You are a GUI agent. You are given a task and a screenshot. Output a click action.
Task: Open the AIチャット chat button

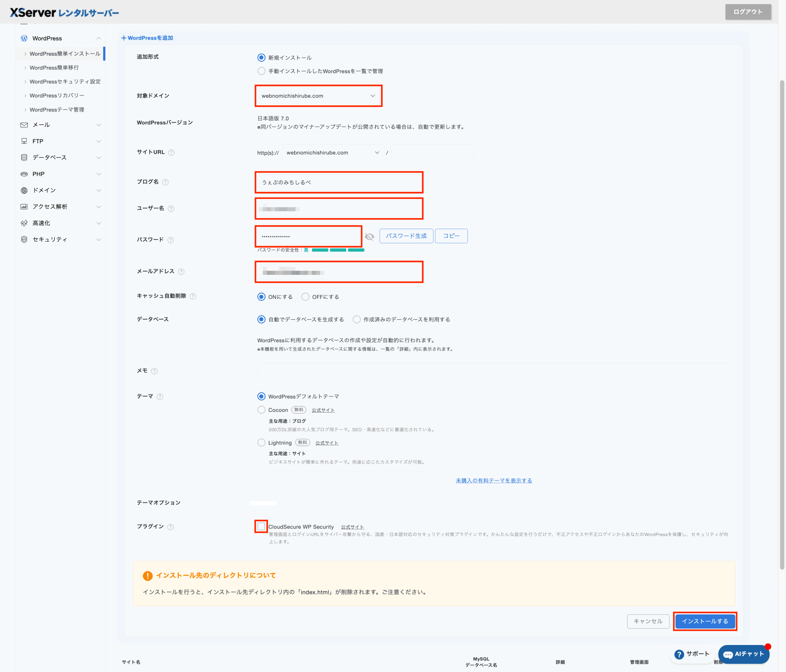[x=744, y=654]
